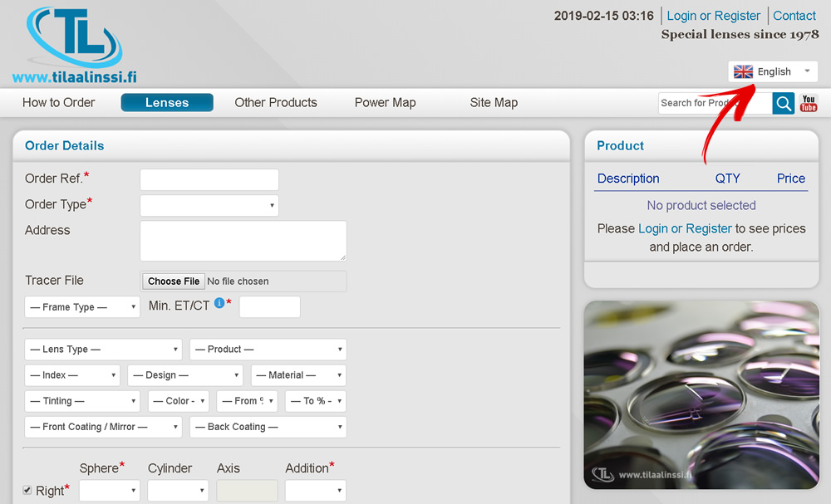Open the Tinting dropdown
Screen dimensions: 831x504
pyautogui.click(x=82, y=401)
